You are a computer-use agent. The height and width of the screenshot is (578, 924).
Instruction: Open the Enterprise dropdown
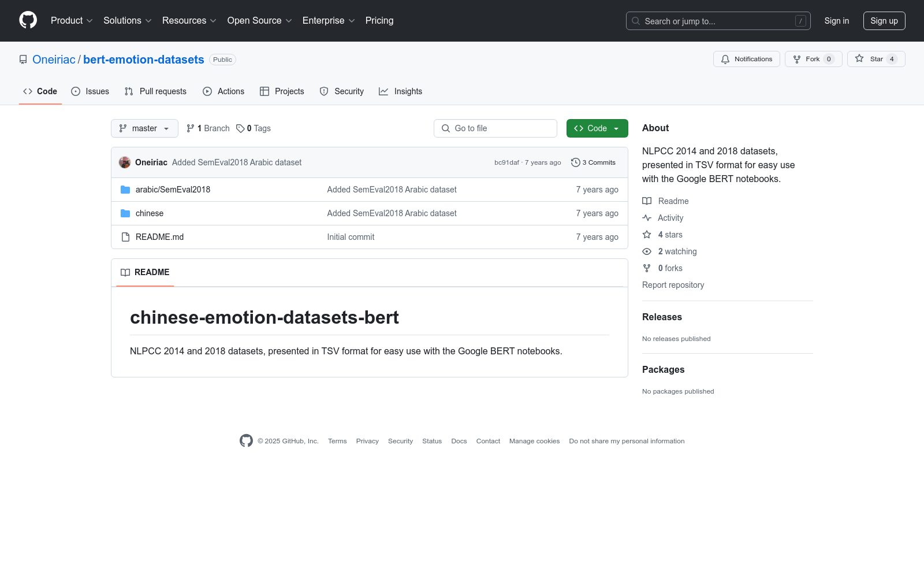[329, 21]
